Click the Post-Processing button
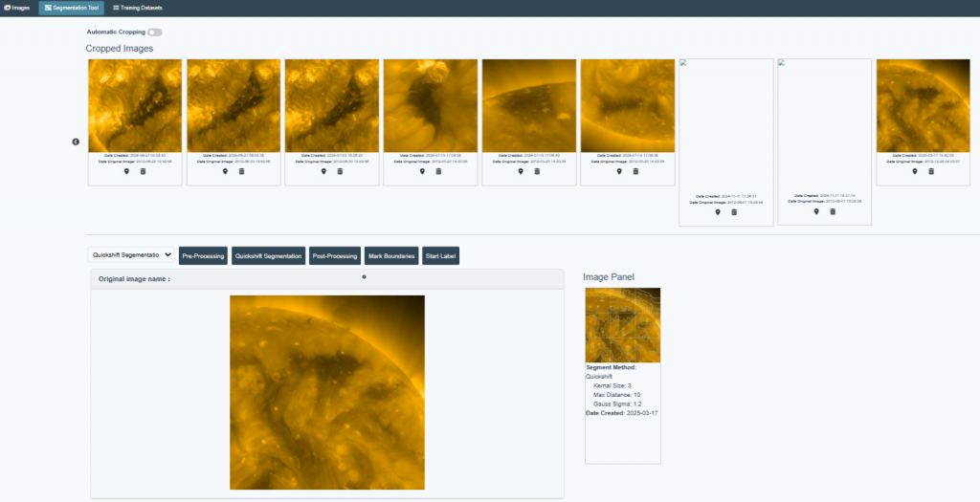 [334, 256]
